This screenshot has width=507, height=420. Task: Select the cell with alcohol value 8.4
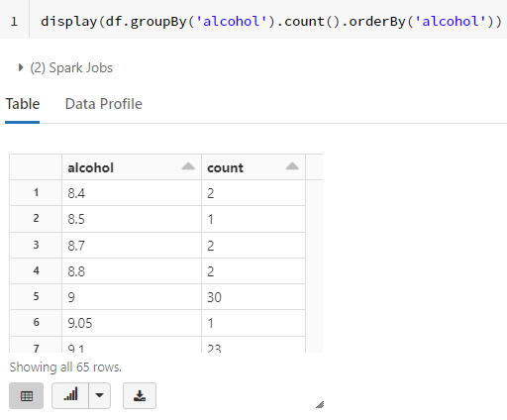[132, 193]
